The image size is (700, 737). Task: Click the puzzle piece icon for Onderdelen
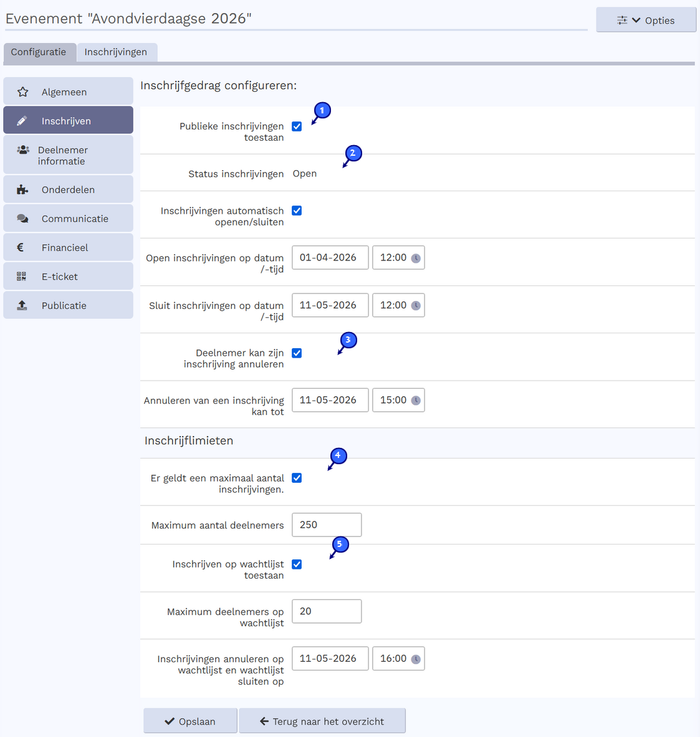[22, 190]
